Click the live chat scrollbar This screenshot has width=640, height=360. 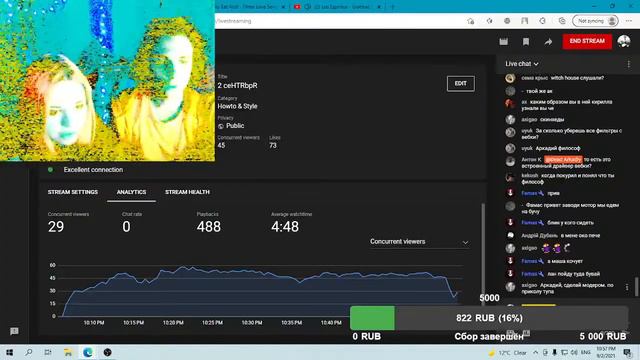(x=636, y=287)
